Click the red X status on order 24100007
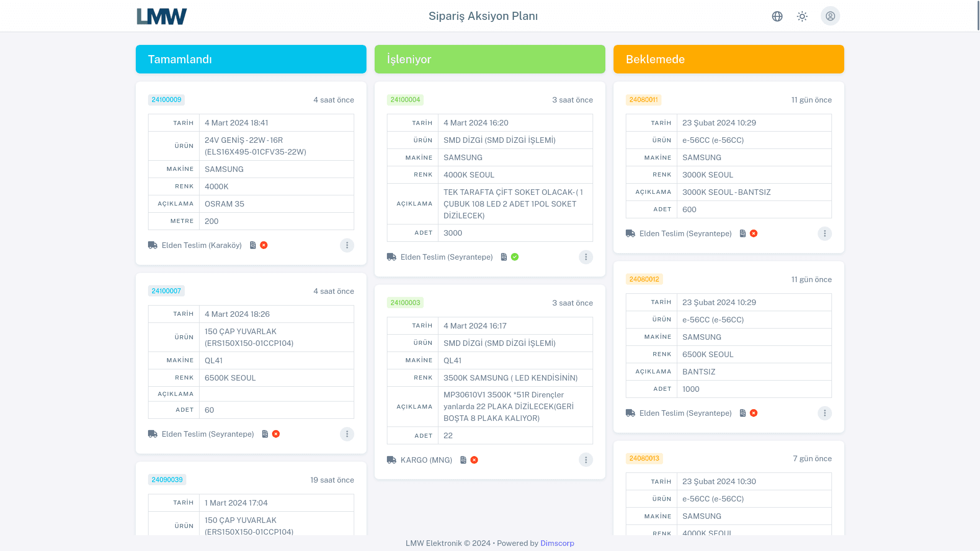The width and height of the screenshot is (980, 551). pyautogui.click(x=276, y=434)
